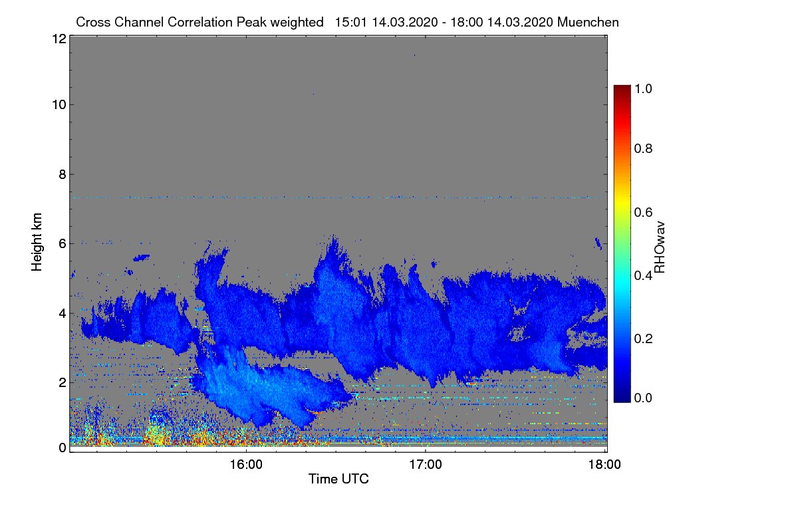Viewport: 798px width, 532px height.
Task: Click the 0 km height tick label
Action: pyautogui.click(x=61, y=448)
